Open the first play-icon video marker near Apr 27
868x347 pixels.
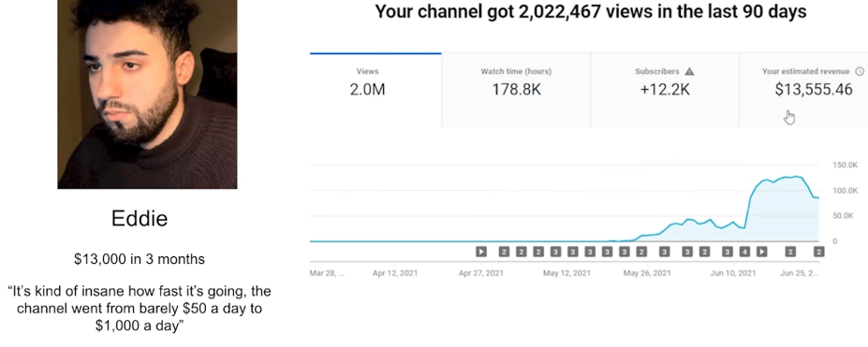[x=481, y=252]
